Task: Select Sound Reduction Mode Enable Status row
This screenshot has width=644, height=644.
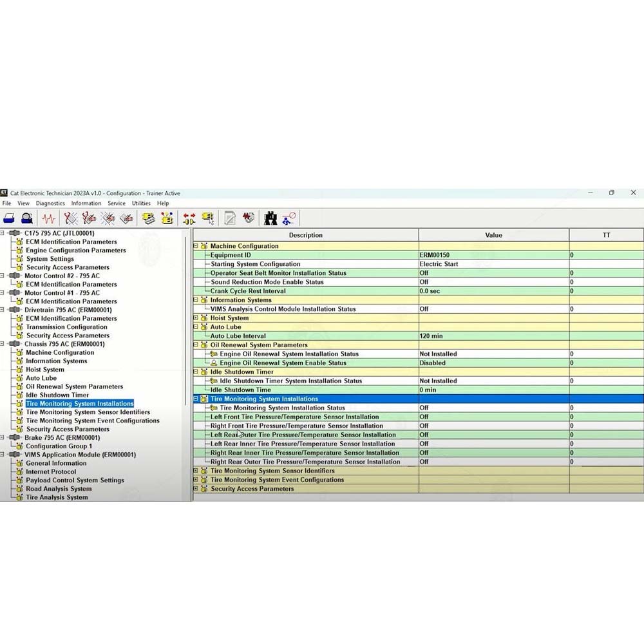Action: 418,282
